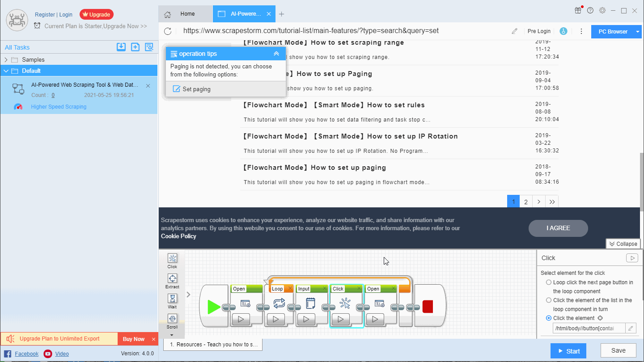Viewport: 644px width, 362px height.
Task: Expand the Samples folder
Action: tap(6, 59)
